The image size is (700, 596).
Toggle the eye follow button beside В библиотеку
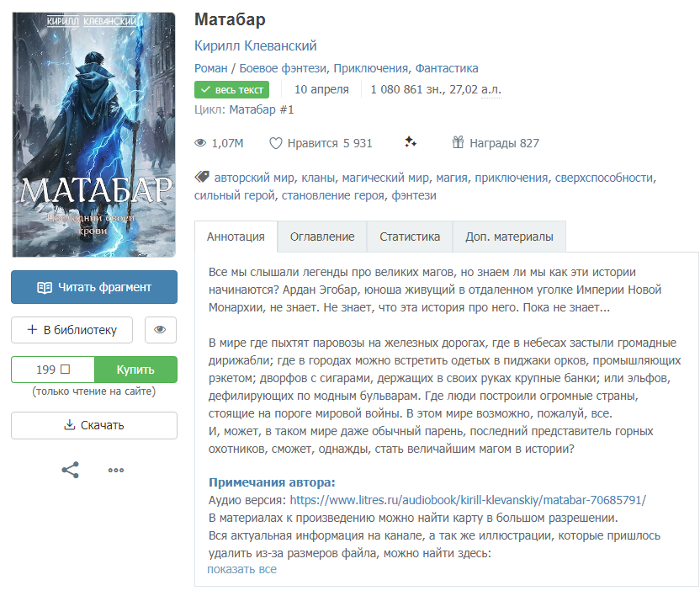click(160, 330)
